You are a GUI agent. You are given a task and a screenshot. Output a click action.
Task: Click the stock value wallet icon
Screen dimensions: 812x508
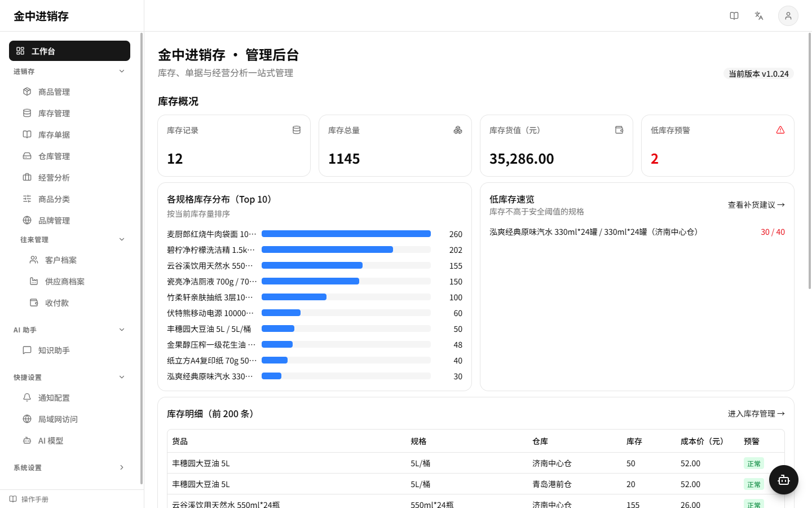[619, 130]
